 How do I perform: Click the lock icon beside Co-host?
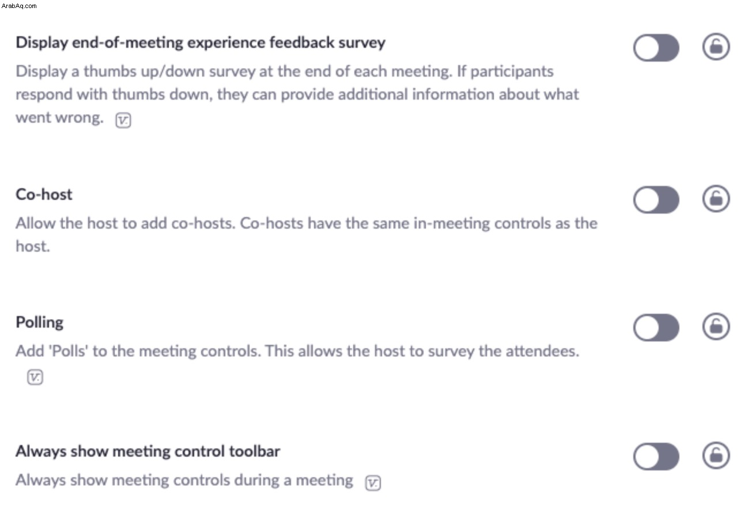716,199
